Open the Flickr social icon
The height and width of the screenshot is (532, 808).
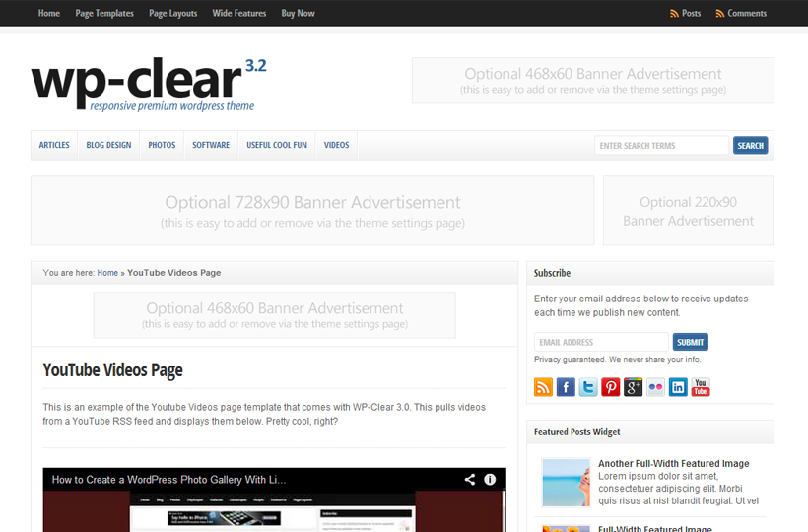click(x=655, y=387)
